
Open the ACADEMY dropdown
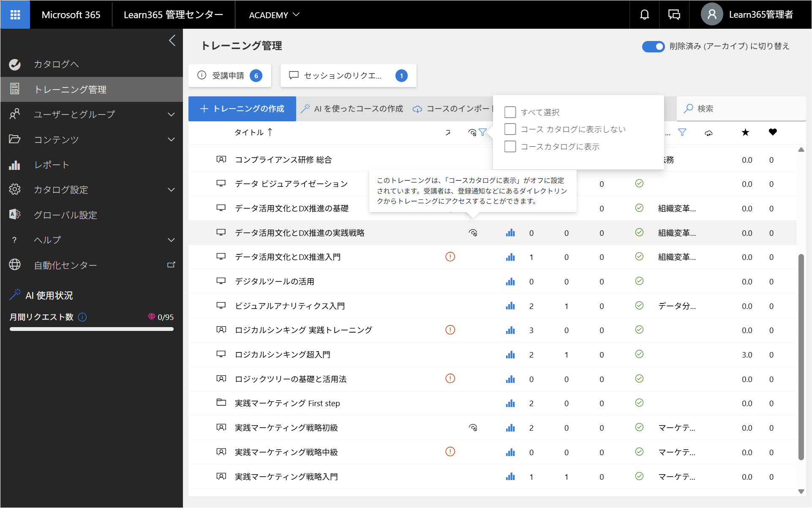274,15
